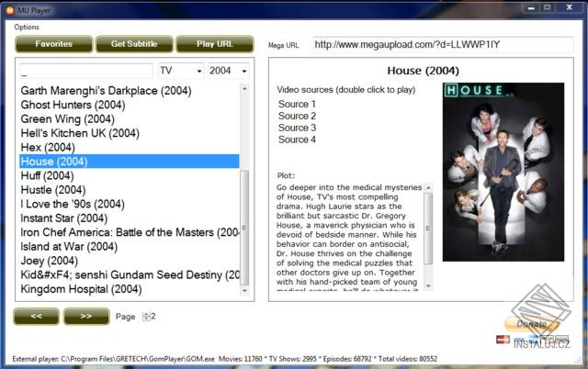Open the TV type dropdown
Screen dimensions: 588x369
click(x=181, y=71)
